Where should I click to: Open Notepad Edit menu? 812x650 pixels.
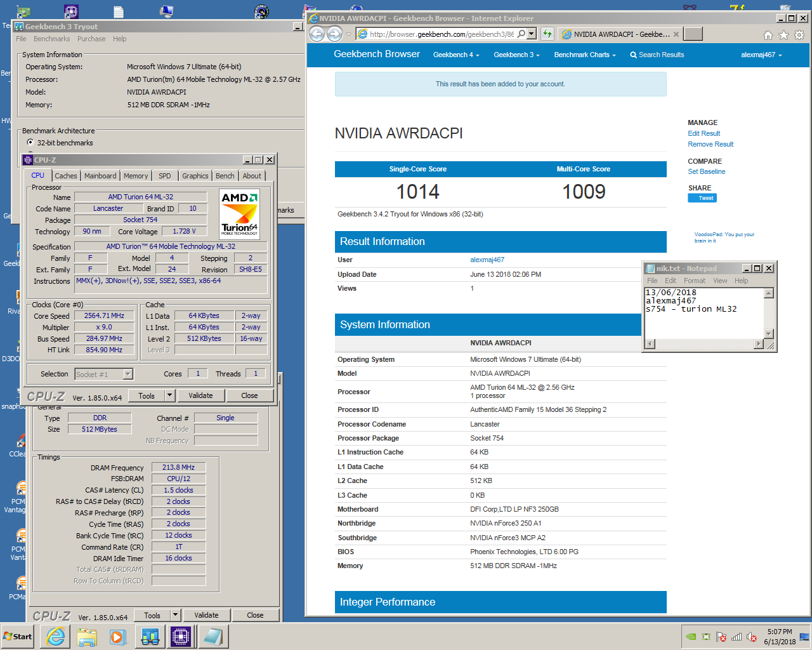pyautogui.click(x=671, y=281)
